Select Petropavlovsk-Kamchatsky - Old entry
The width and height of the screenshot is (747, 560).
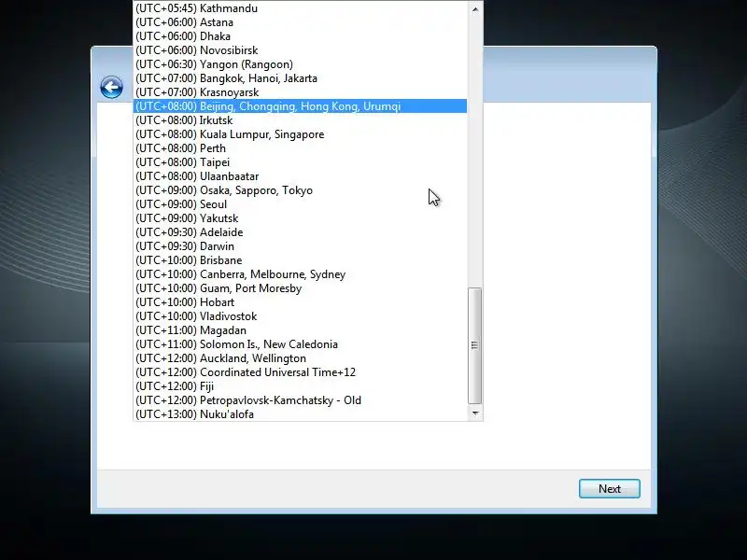[300, 400]
